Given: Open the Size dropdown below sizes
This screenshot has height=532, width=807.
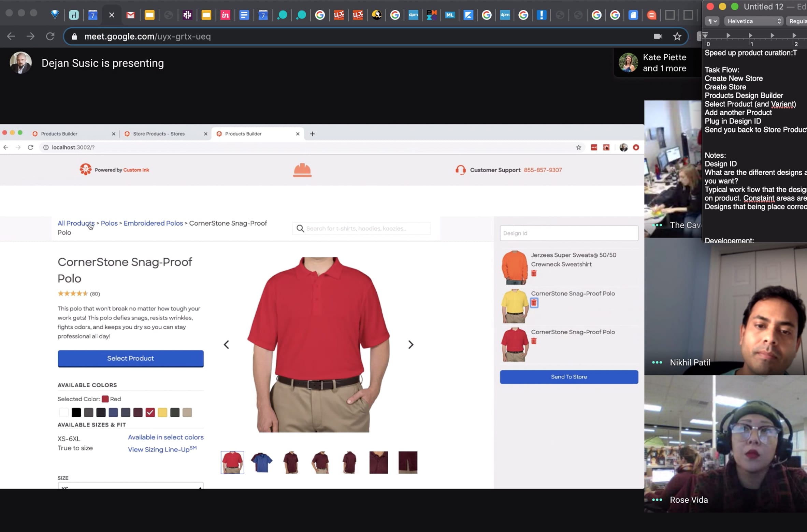Looking at the screenshot, I should click(130, 486).
